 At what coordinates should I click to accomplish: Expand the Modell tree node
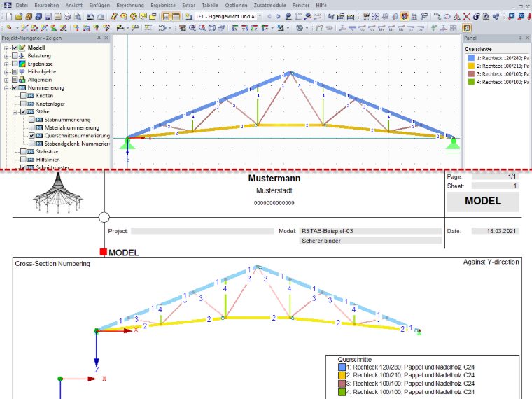tap(6, 48)
